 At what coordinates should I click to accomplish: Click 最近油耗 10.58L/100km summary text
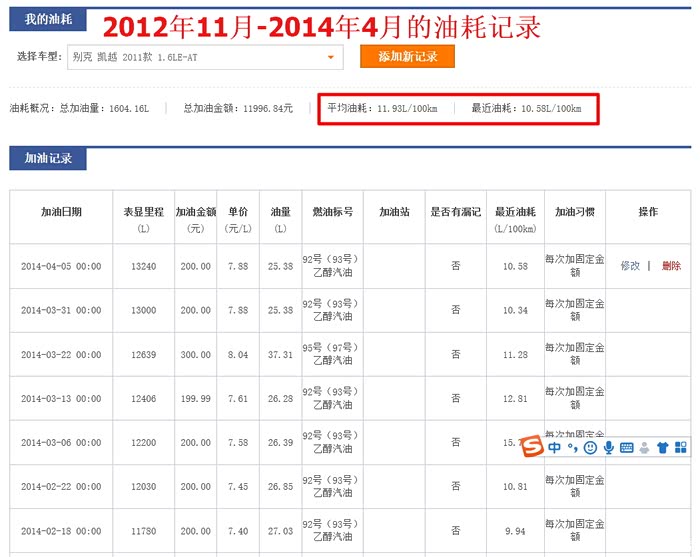(x=526, y=108)
